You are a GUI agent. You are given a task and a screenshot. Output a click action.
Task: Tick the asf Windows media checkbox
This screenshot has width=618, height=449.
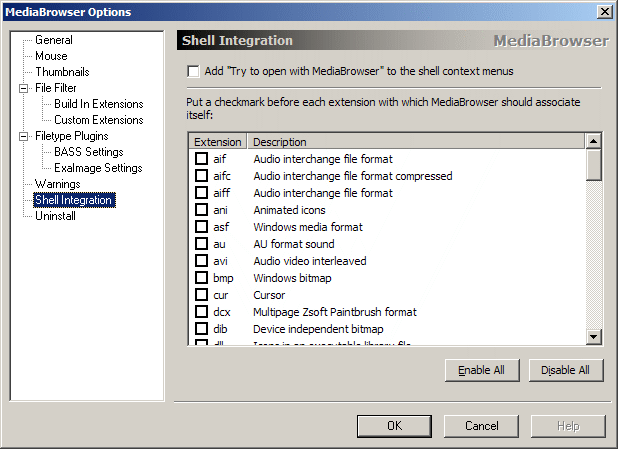click(x=201, y=227)
